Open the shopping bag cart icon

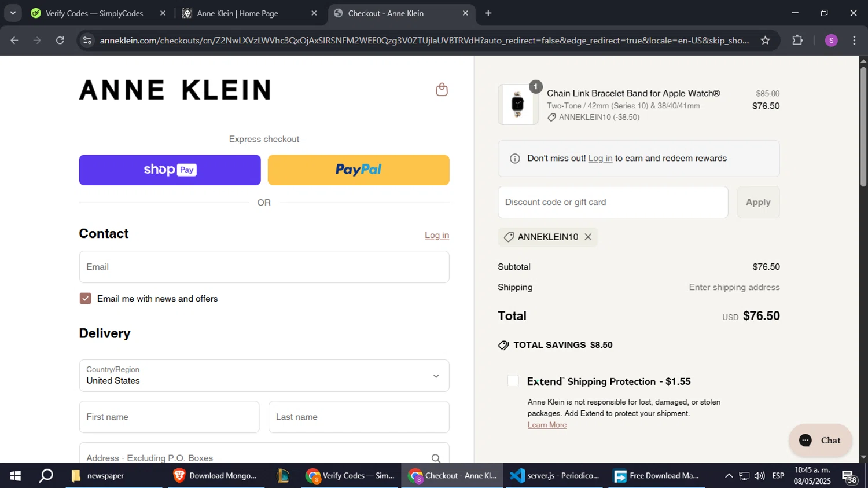pyautogui.click(x=442, y=89)
